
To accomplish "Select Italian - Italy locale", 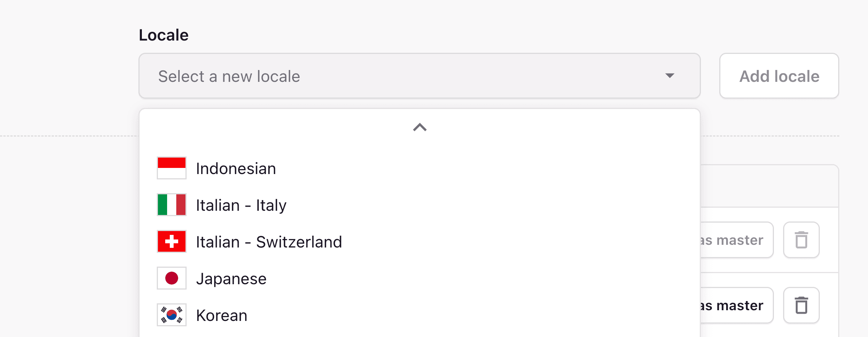I will [x=242, y=205].
